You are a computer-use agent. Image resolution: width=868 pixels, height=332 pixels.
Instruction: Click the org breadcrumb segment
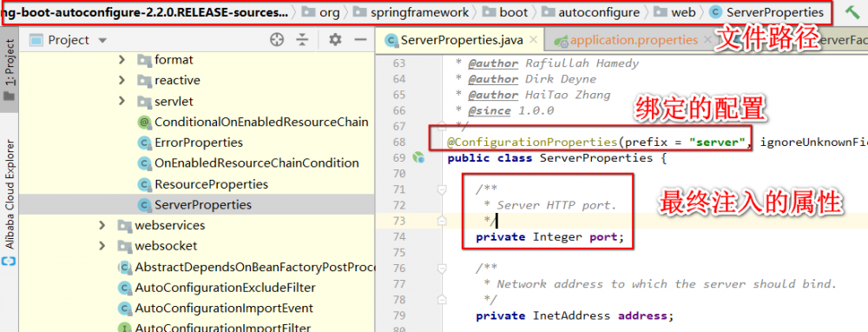coord(322,11)
